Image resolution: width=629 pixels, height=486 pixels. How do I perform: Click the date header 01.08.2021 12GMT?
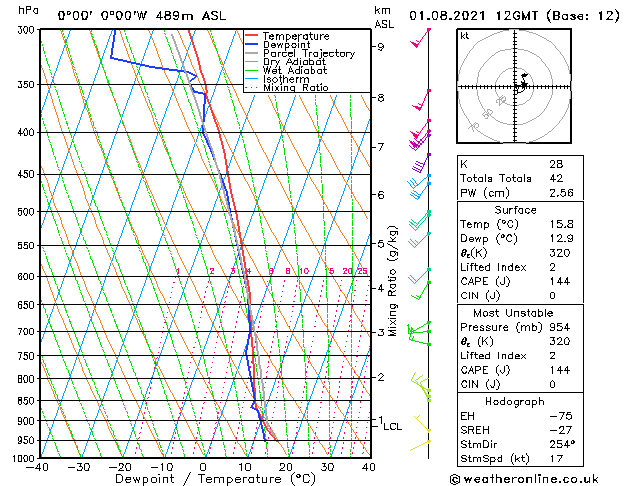pyautogui.click(x=473, y=16)
